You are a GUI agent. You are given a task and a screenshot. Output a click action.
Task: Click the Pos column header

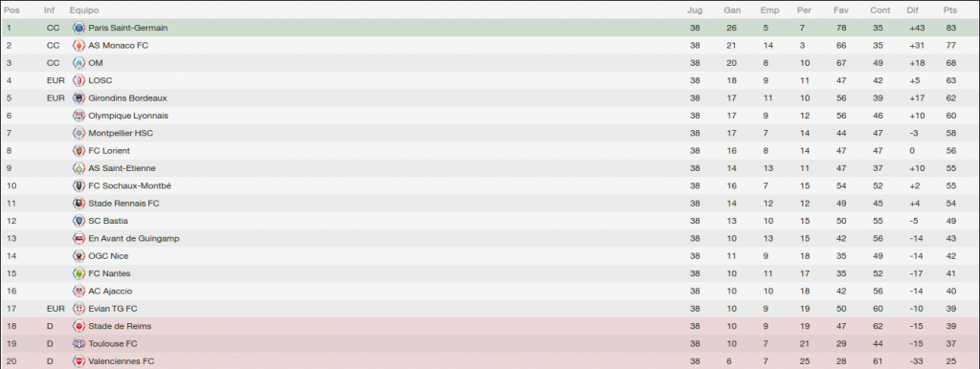(x=11, y=11)
